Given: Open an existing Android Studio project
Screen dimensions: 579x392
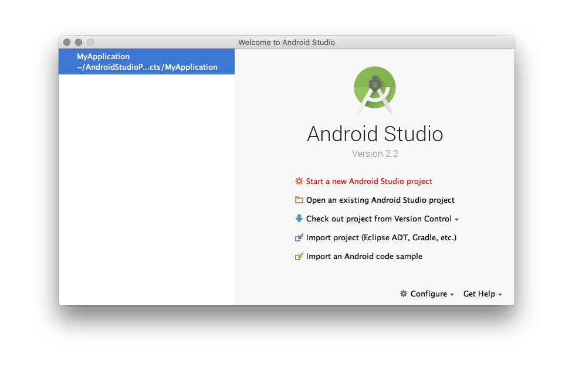Looking at the screenshot, I should (380, 200).
